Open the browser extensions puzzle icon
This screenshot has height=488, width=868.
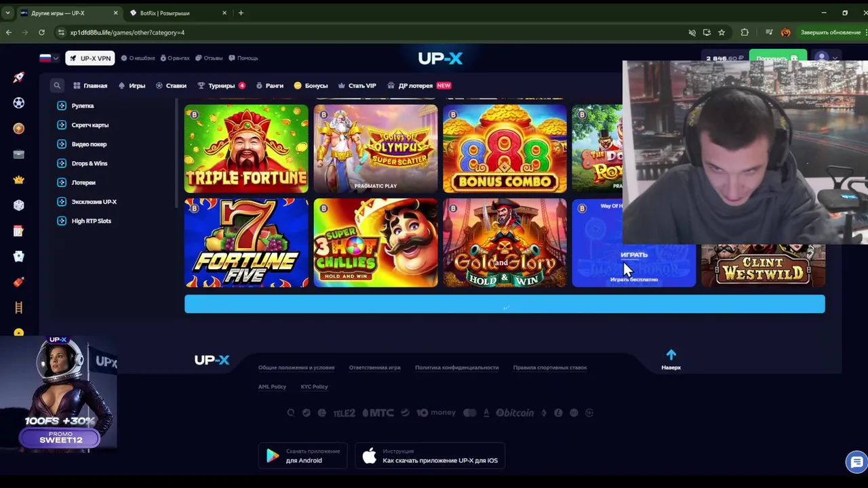(745, 33)
